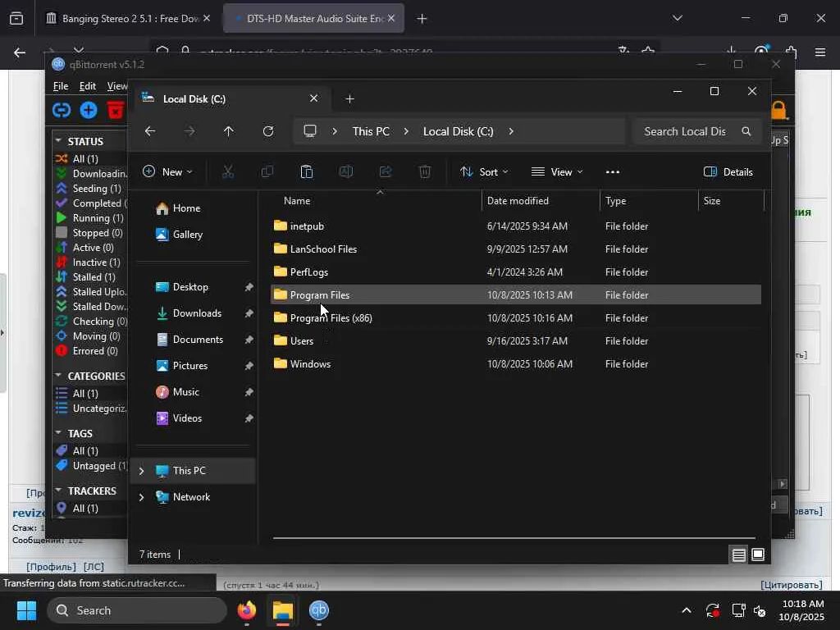Viewport: 840px width, 630px height.
Task: Open qBittorrent from the taskbar
Action: [x=319, y=610]
